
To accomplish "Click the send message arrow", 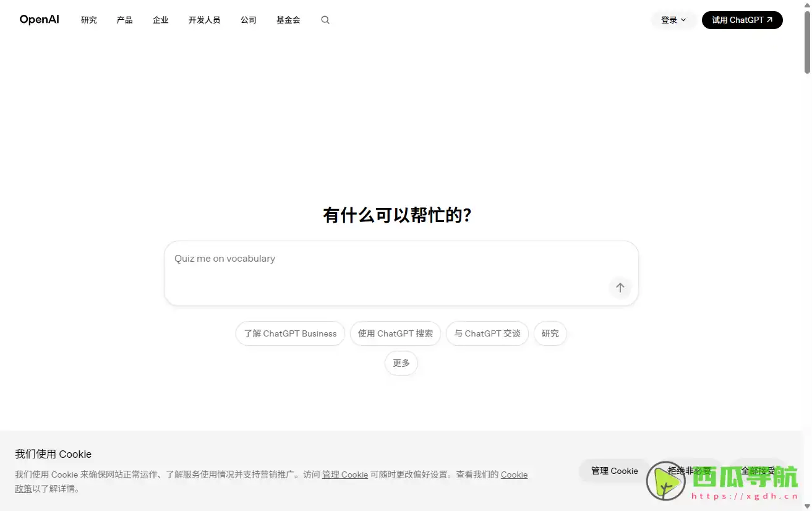I will pyautogui.click(x=620, y=288).
